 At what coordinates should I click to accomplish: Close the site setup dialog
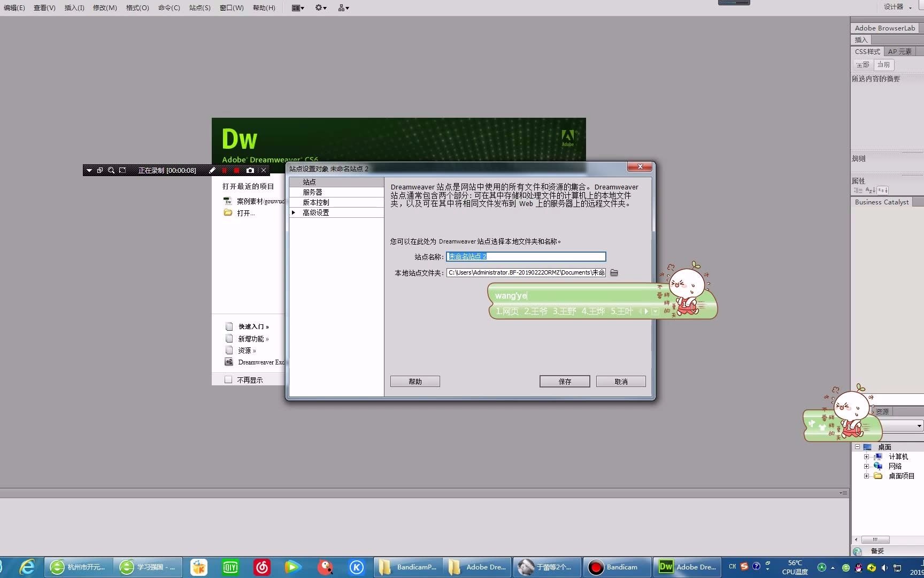(x=640, y=166)
